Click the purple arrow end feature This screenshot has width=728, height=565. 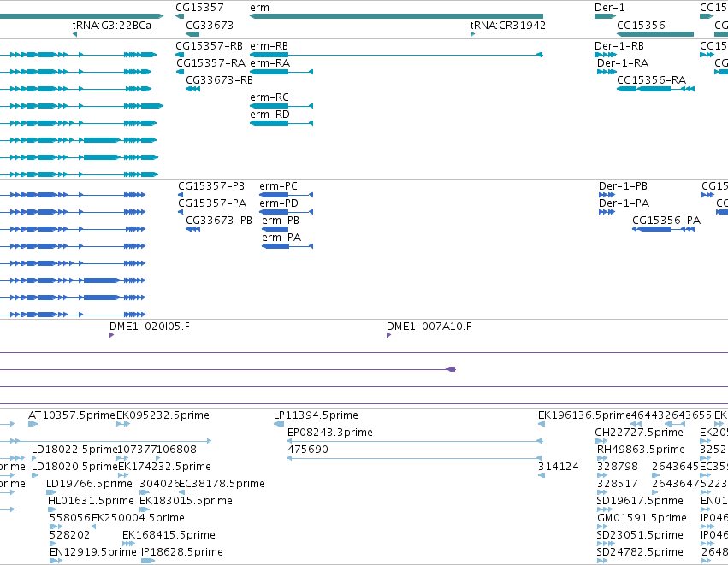tap(451, 369)
